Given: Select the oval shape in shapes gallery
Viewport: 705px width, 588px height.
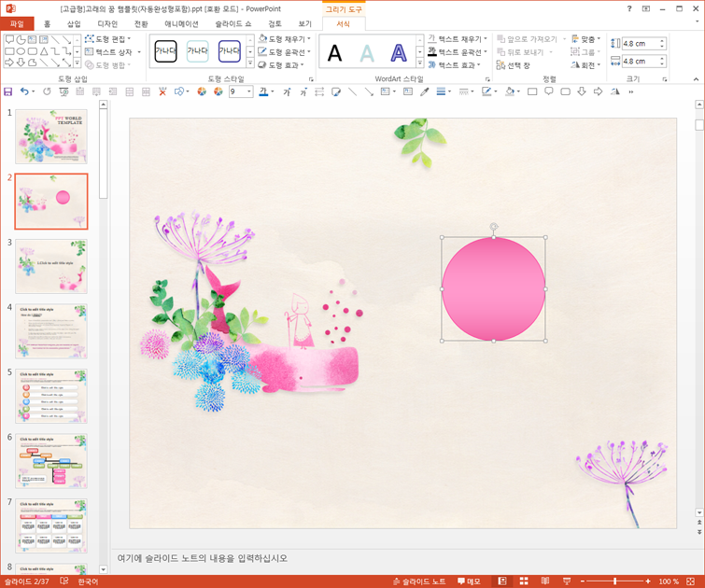Looking at the screenshot, I should pyautogui.click(x=21, y=51).
